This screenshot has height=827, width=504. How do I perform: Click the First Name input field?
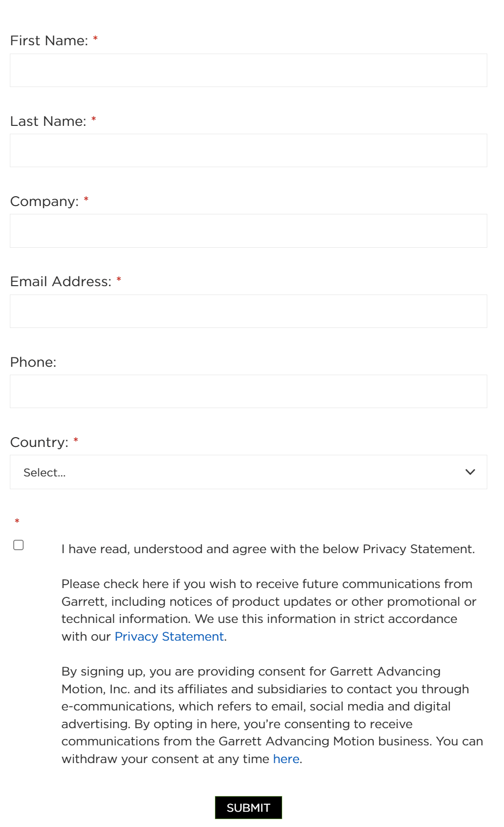(x=248, y=70)
